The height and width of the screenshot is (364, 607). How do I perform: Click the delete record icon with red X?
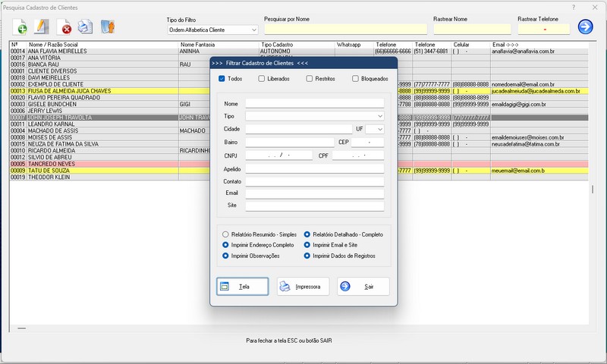65,27
